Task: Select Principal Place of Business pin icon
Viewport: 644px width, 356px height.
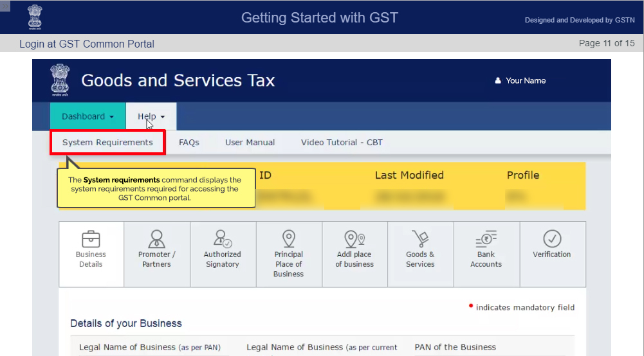Action: 289,238
